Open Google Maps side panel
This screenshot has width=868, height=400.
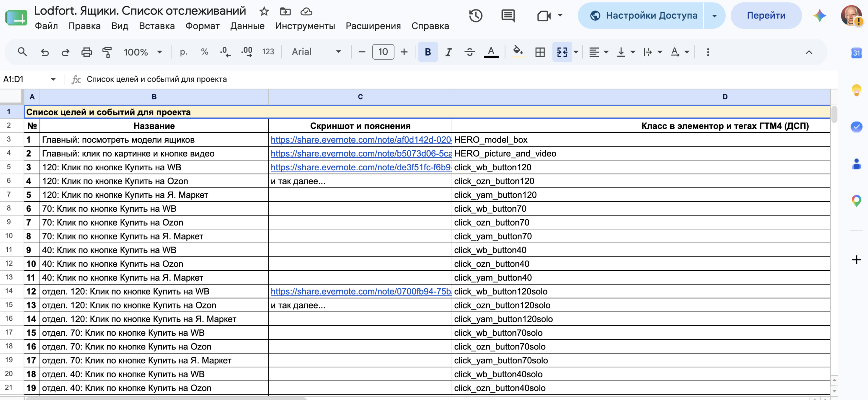pyautogui.click(x=856, y=201)
